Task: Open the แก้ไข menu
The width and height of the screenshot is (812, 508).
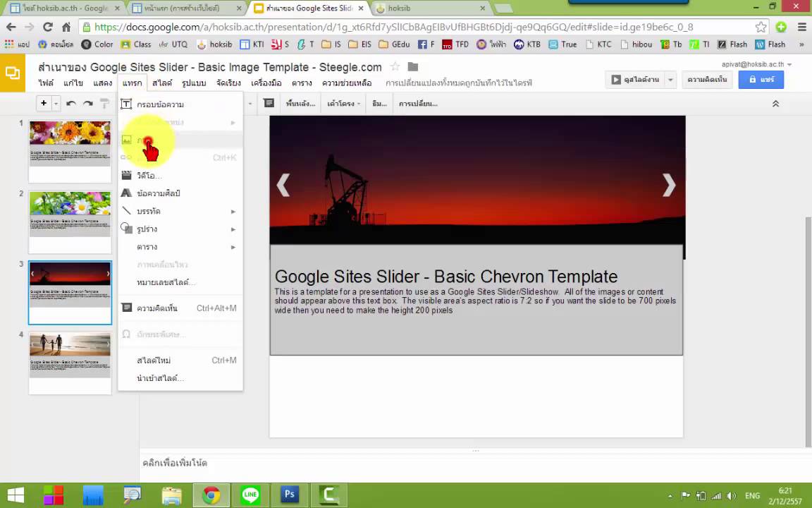Action: pyautogui.click(x=73, y=83)
